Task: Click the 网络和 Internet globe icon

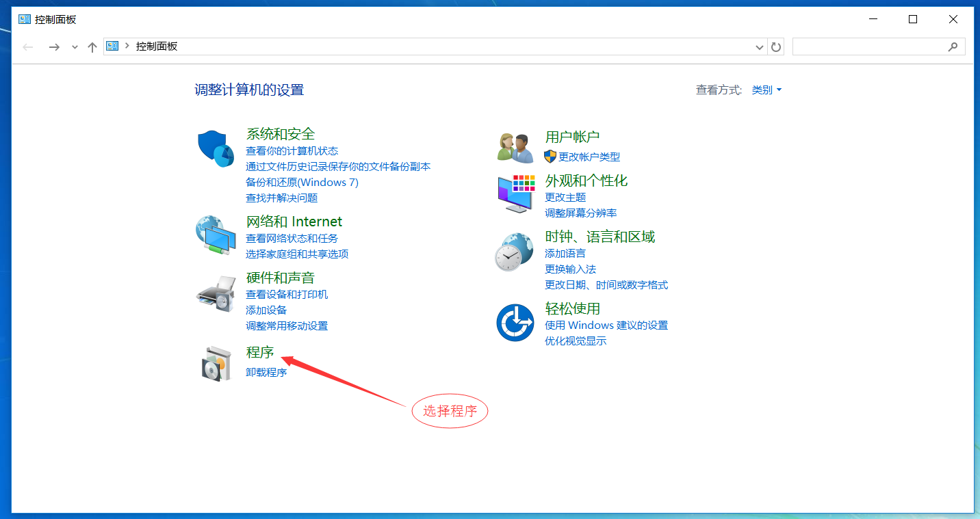Action: coord(216,235)
